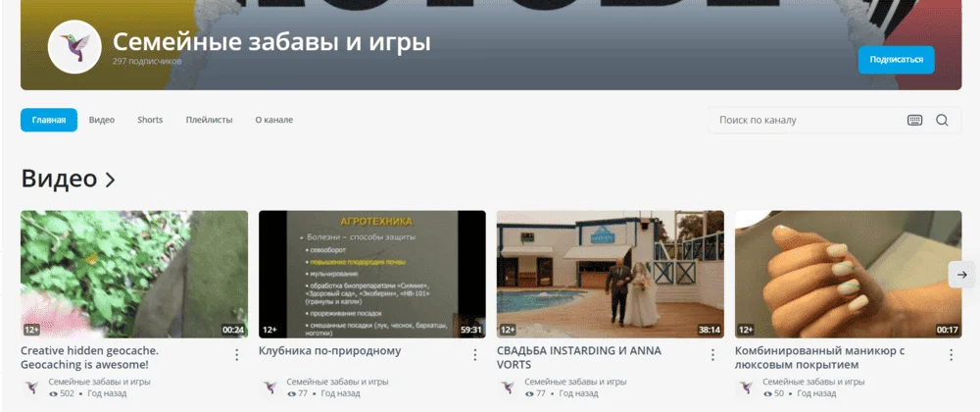Screen dimensions: 980x412
Task: Open the virtual keyboard icon in search
Action: pyautogui.click(x=914, y=120)
